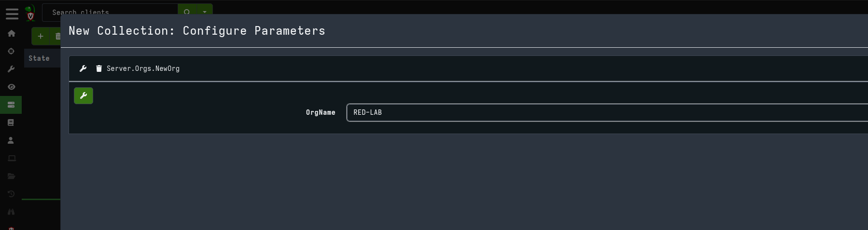Click the Velociraptor logo
This screenshot has width=868, height=230.
[30, 13]
